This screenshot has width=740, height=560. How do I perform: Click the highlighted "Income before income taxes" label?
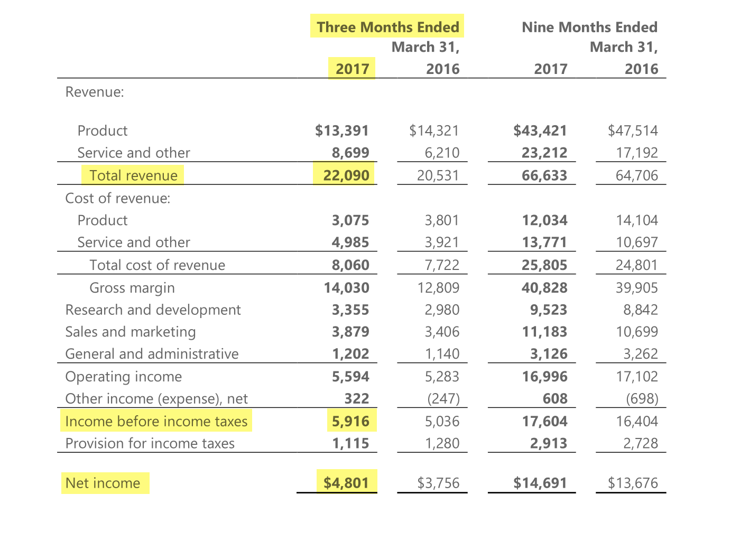click(x=156, y=421)
